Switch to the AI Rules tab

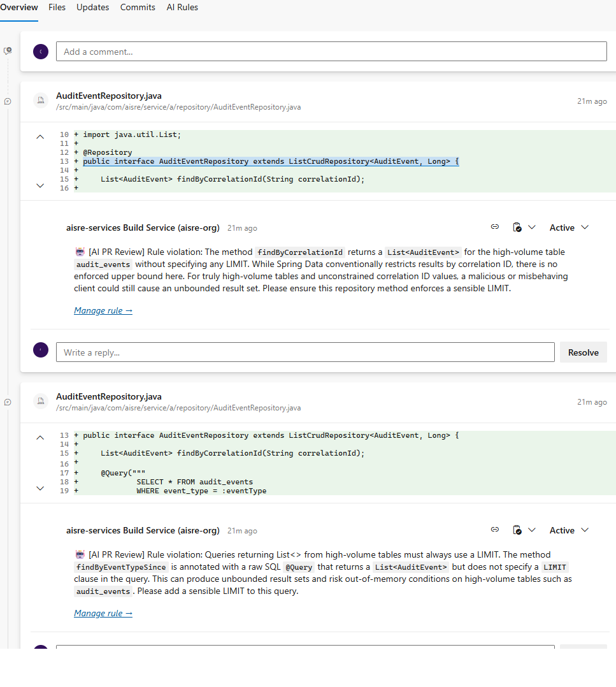point(182,7)
